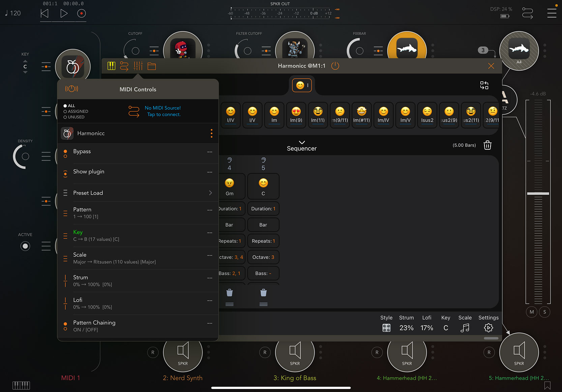Open the main hamburger menu at top right
562x392 pixels.
point(552,13)
